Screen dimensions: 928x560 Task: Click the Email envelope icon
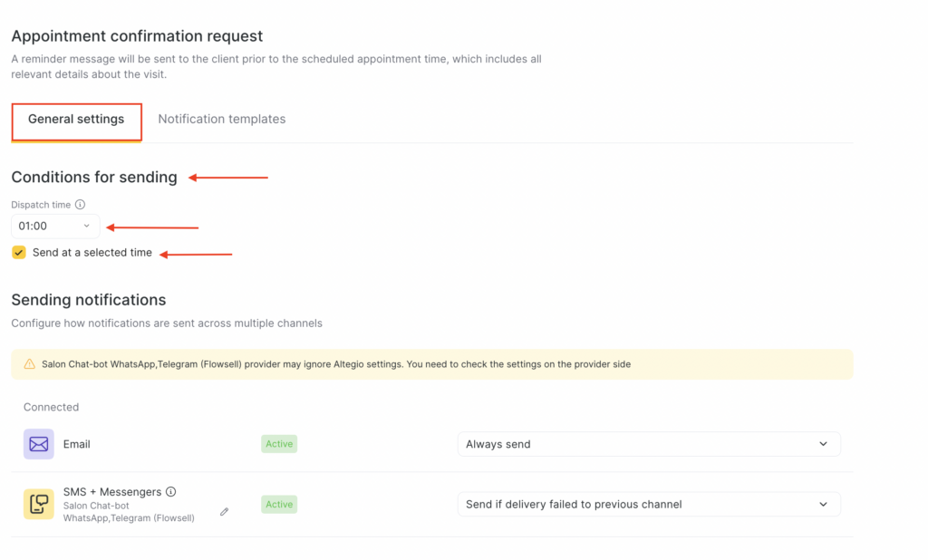click(39, 444)
